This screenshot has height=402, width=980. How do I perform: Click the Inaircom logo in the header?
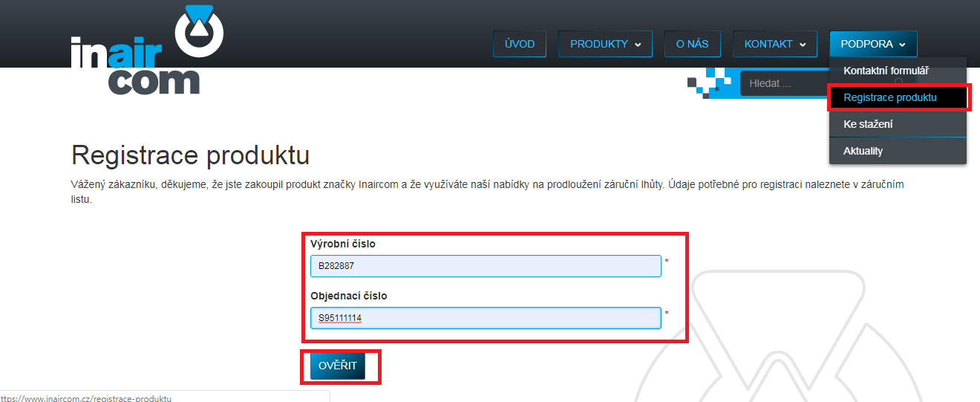147,50
